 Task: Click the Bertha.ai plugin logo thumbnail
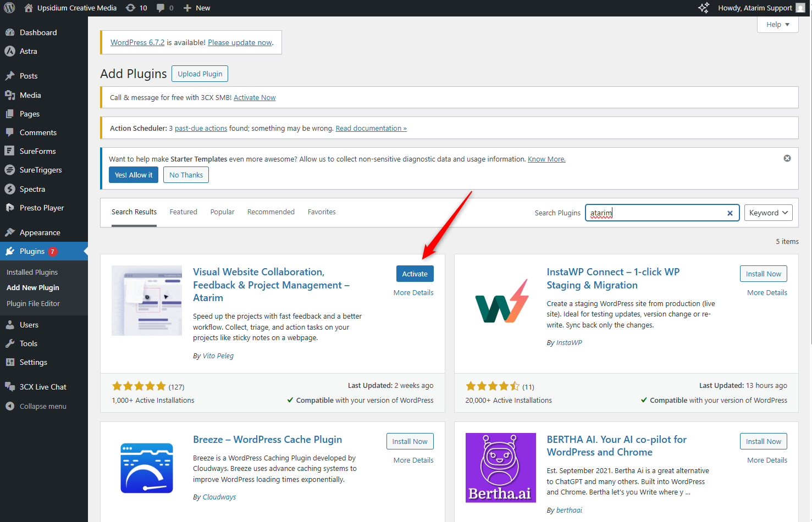coord(501,468)
